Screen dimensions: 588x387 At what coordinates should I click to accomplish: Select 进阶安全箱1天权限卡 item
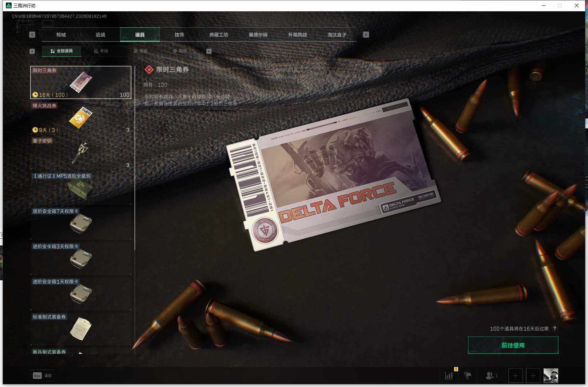coord(81,294)
